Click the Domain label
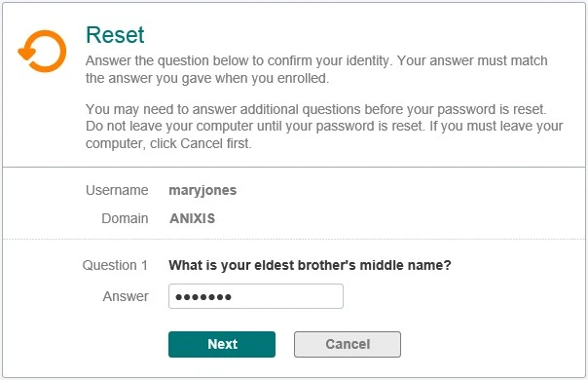 (x=125, y=218)
